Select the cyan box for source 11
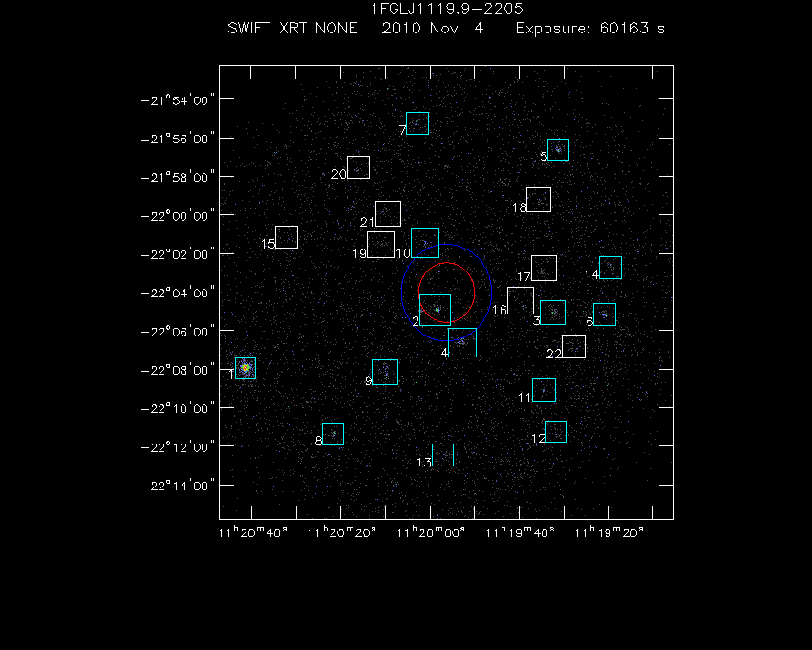812x650 pixels. [544, 390]
